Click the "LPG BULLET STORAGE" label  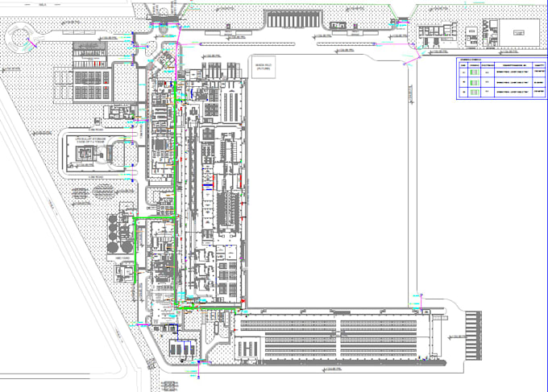tap(90, 139)
